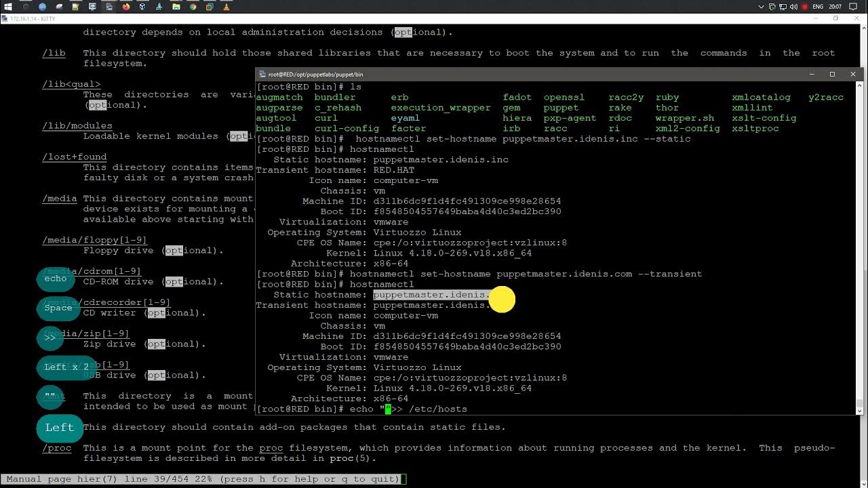Open the monitor-shaped taskbar app

[x=92, y=7]
